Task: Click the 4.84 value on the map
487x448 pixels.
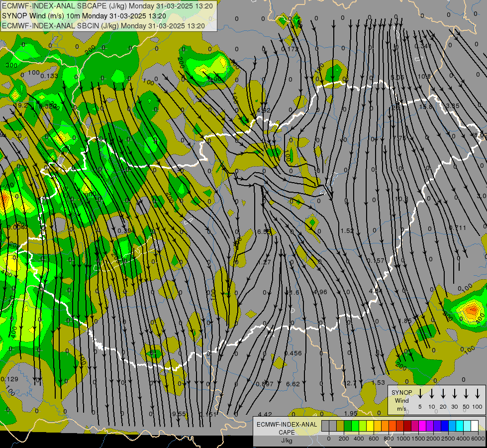Action: pyautogui.click(x=376, y=291)
